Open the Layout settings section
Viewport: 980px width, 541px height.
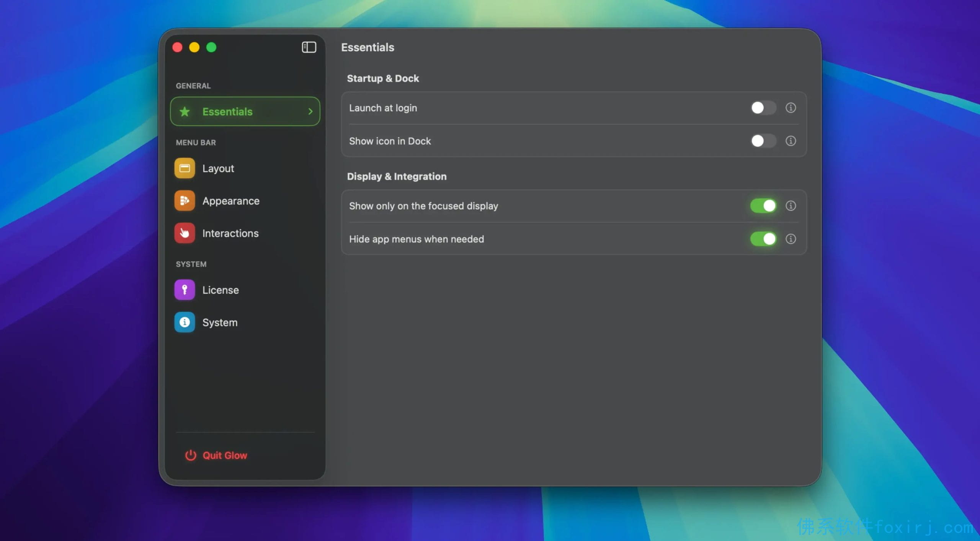(245, 168)
